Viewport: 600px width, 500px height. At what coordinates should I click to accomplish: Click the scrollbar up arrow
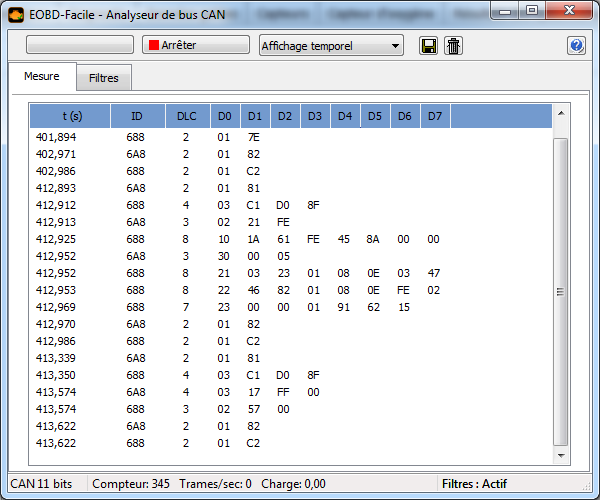point(560,113)
